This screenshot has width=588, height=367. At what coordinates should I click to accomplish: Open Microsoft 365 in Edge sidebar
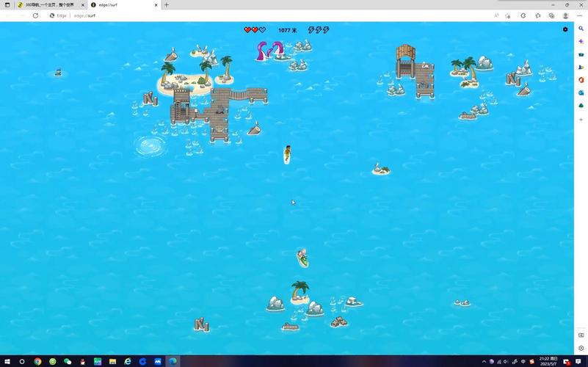pos(581,80)
